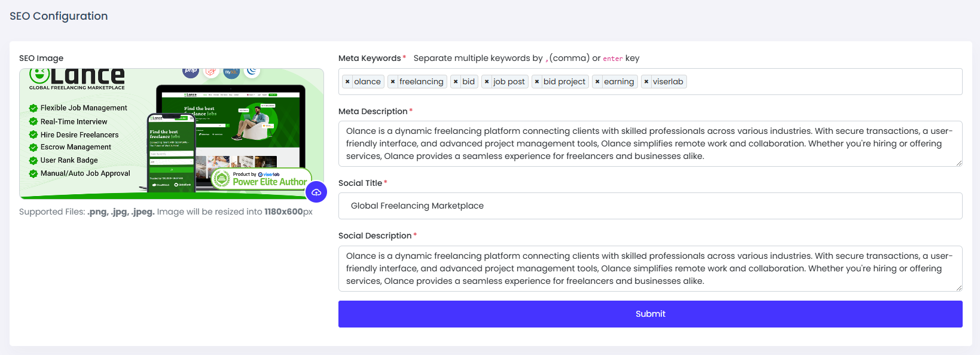The width and height of the screenshot is (980, 355).
Task: Select the 'bid project' keyword tag text
Action: tap(564, 82)
